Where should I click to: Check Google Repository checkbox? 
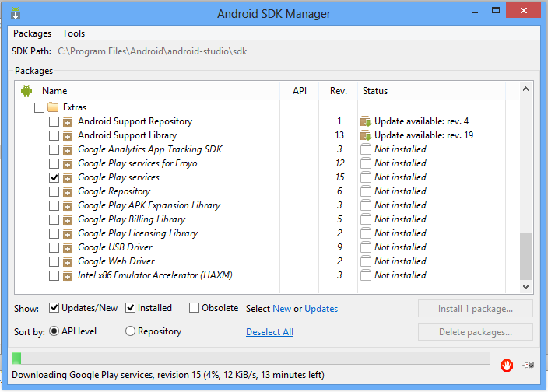pyautogui.click(x=54, y=191)
